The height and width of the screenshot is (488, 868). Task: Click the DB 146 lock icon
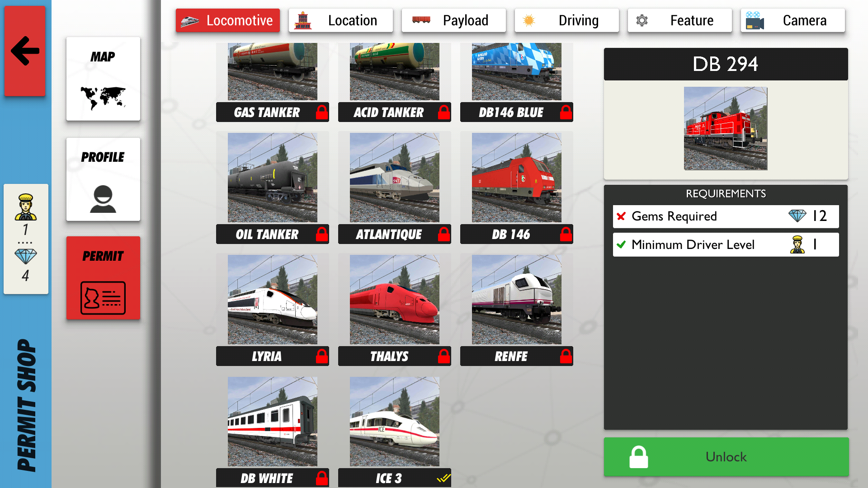(x=566, y=234)
